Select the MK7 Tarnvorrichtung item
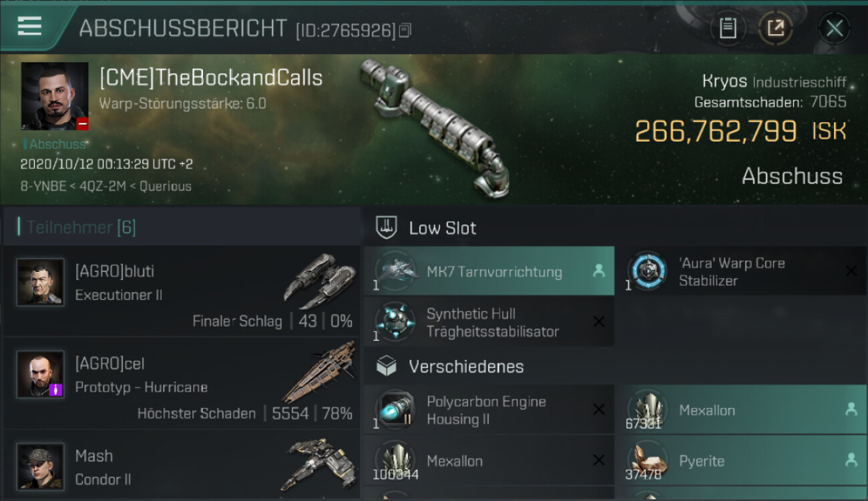 (489, 271)
